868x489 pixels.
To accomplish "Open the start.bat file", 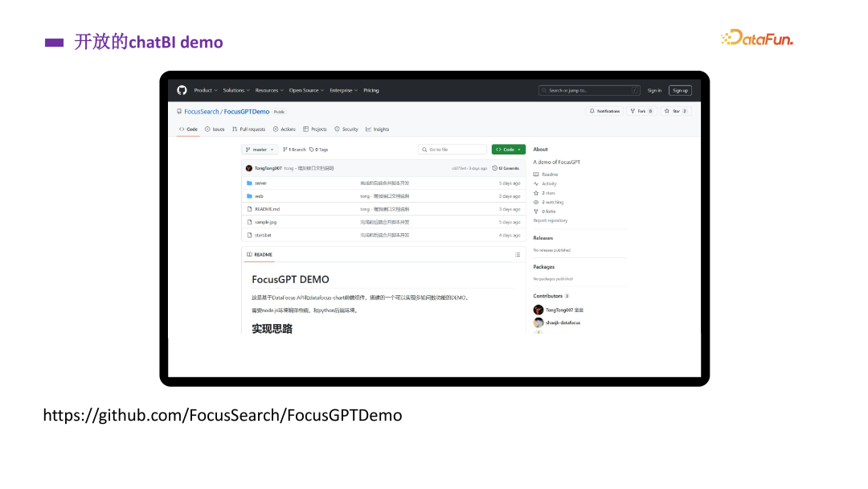I will pyautogui.click(x=263, y=236).
